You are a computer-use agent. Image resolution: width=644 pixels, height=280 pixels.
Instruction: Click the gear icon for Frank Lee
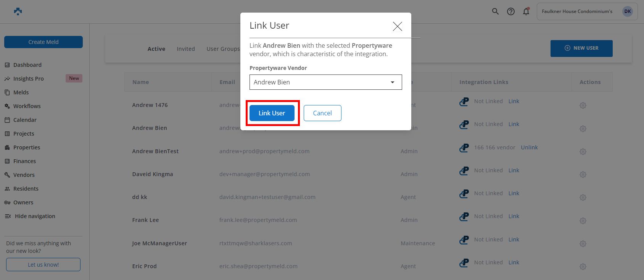coord(583,221)
